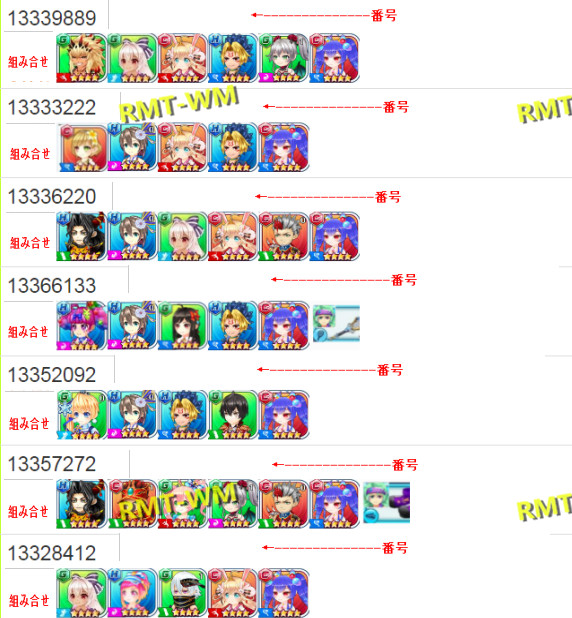572x618 pixels.
Task: Open account number 13357272
Action: coord(52,464)
